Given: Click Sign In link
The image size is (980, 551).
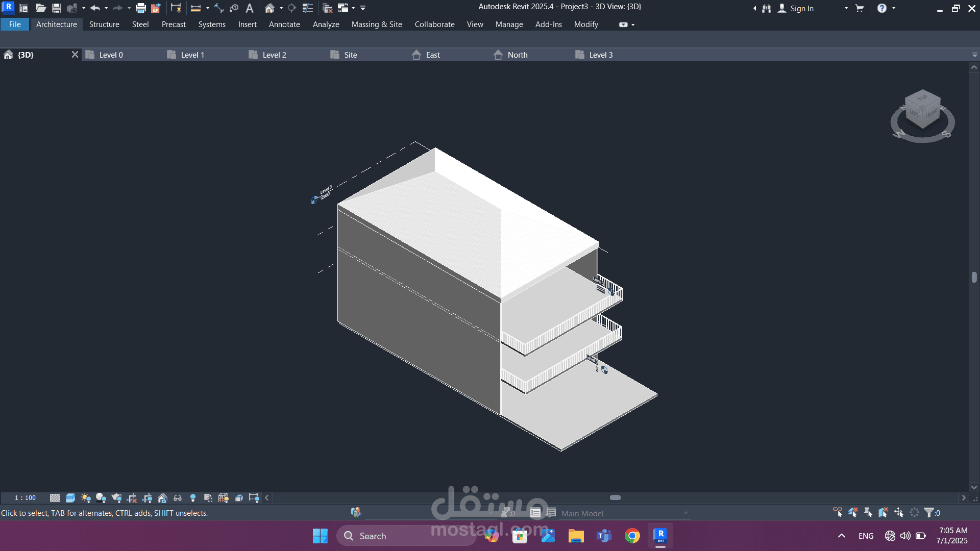Looking at the screenshot, I should coord(802,8).
